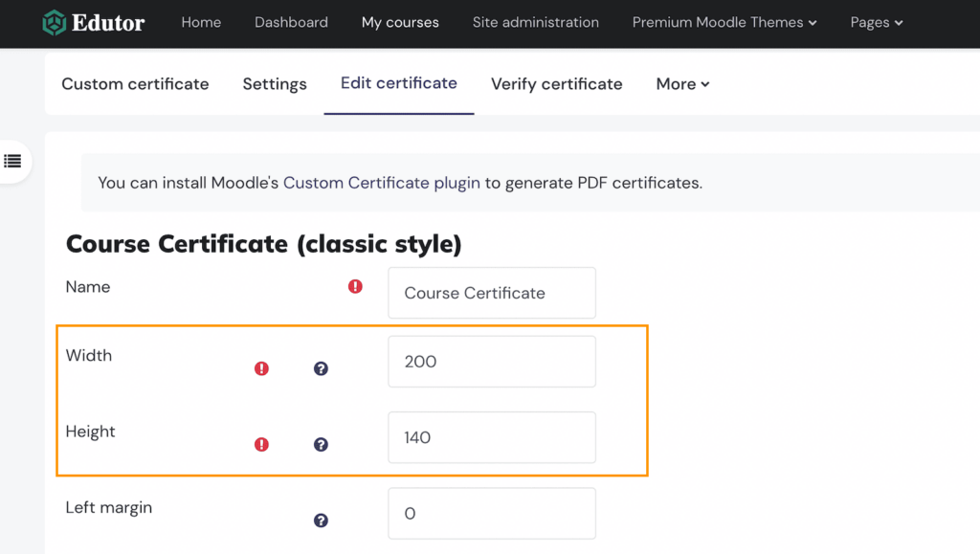The height and width of the screenshot is (554, 980).
Task: Navigate to My courses
Action: point(400,22)
